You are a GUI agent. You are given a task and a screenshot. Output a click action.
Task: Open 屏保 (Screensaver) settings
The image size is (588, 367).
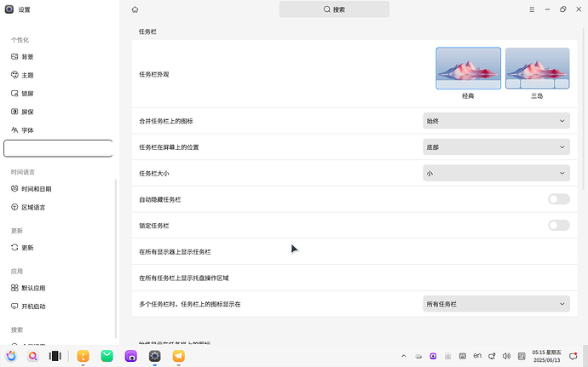tap(27, 112)
